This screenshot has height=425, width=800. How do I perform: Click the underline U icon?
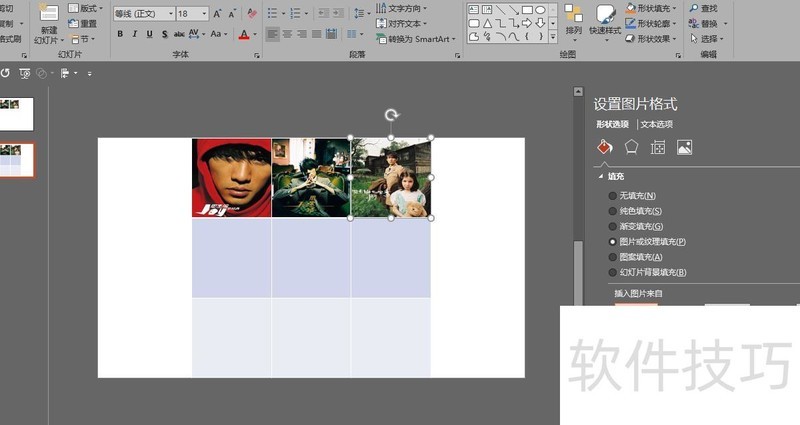tap(150, 33)
